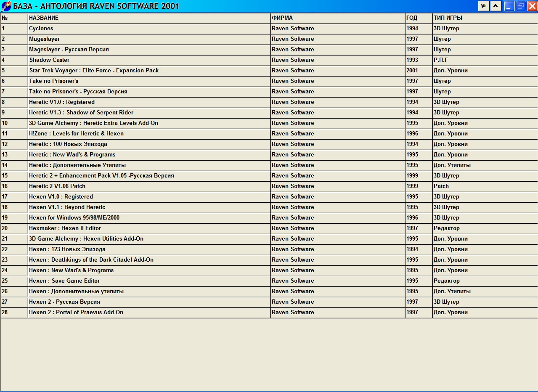Select Take no Prisoner's in row 6
This screenshot has height=392, width=538.
point(54,81)
